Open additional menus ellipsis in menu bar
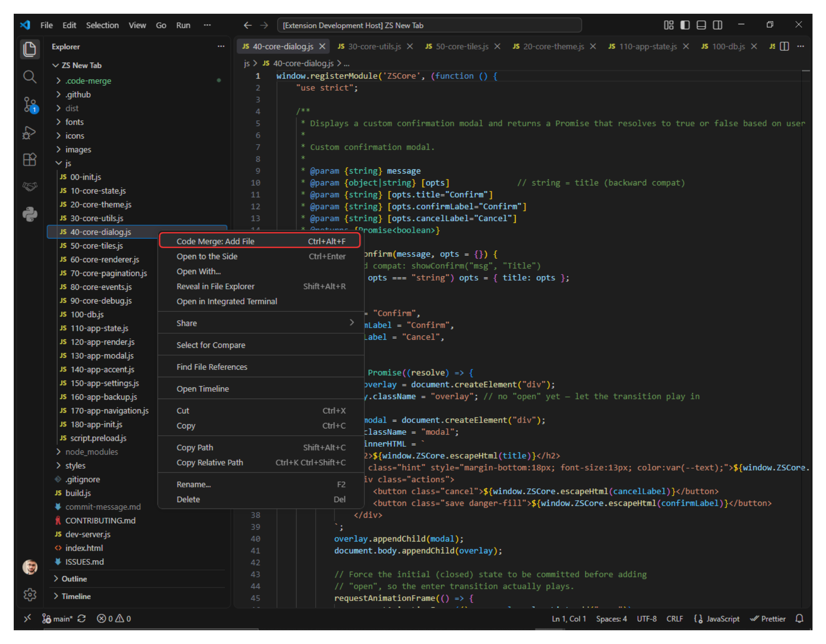 click(207, 25)
